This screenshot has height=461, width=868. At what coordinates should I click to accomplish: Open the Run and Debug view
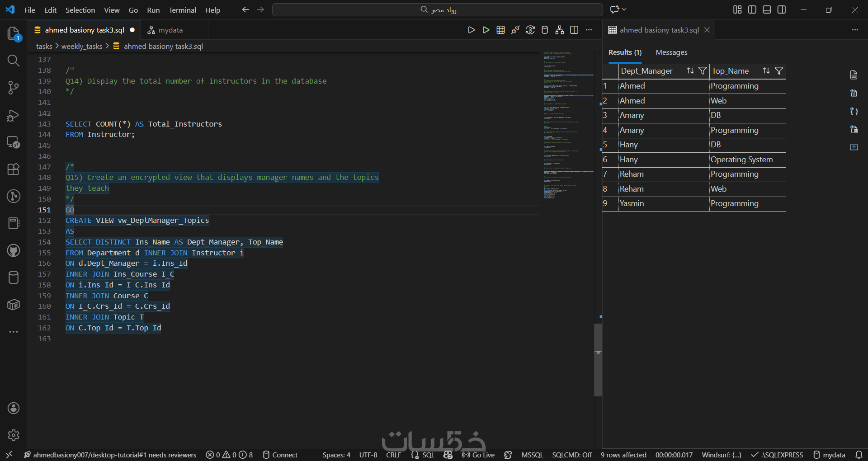coord(13,116)
